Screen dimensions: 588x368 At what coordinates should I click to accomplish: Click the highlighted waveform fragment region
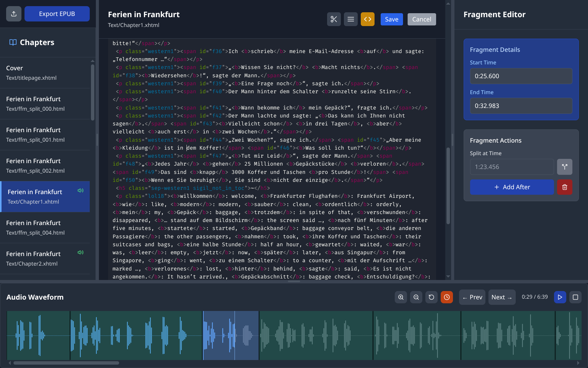(230, 335)
